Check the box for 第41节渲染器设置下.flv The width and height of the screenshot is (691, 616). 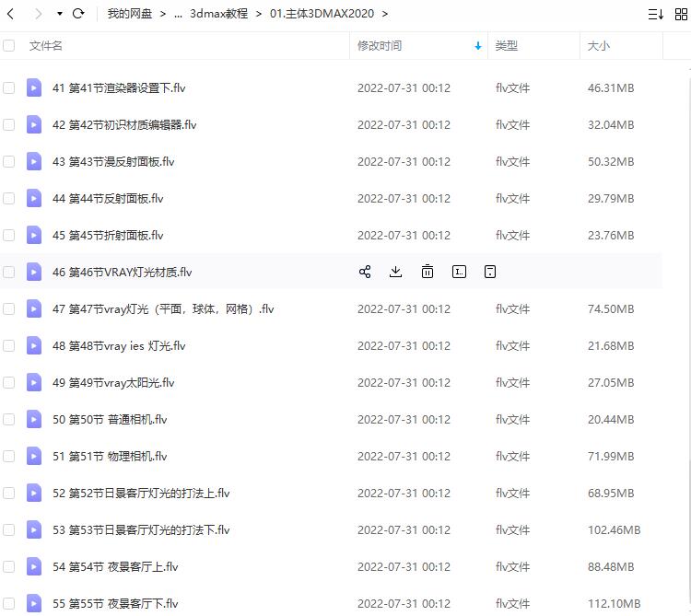(9, 87)
